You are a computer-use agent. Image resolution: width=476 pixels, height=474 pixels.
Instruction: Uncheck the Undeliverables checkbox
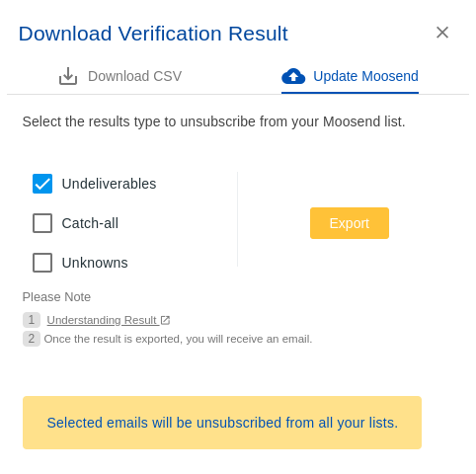(x=42, y=184)
